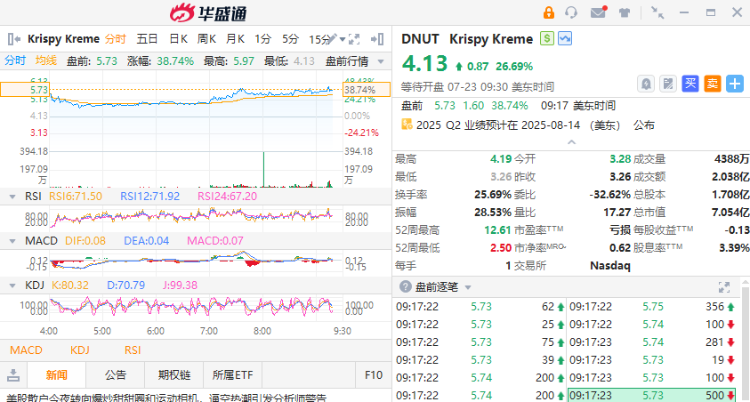Click the DIF:0.08 MACD value
750x402 pixels.
point(85,241)
